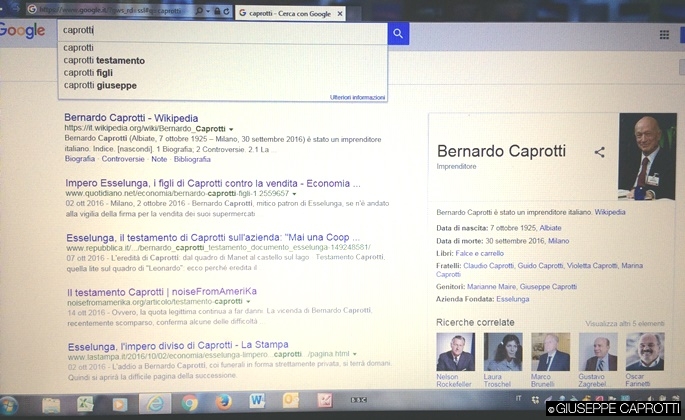The height and width of the screenshot is (420, 685).
Task: Launch Firefox from the taskbar
Action: (222, 403)
